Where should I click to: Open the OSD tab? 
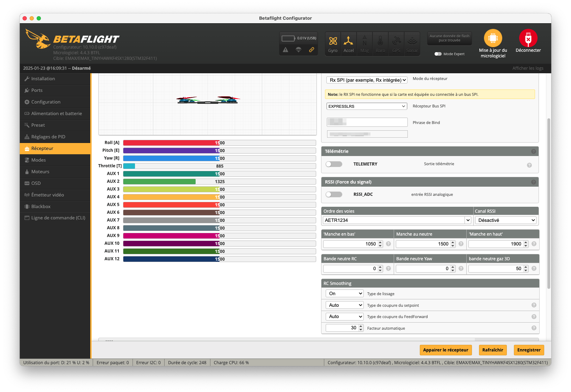pos(55,183)
